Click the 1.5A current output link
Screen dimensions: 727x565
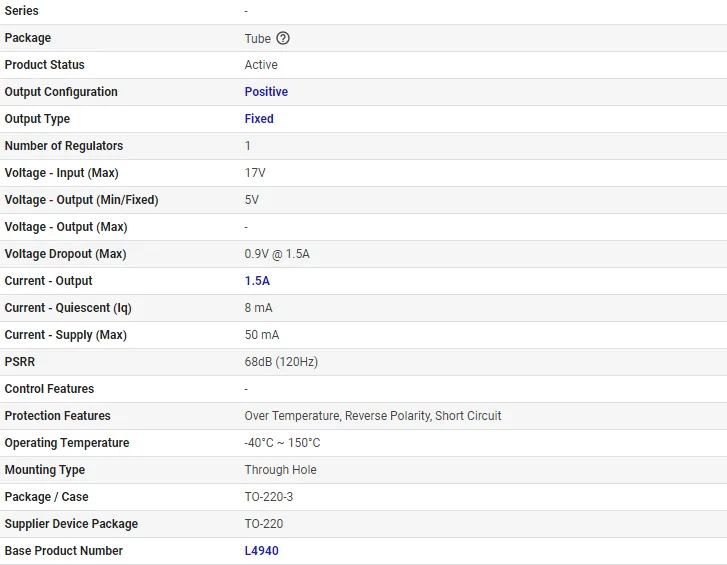click(x=257, y=281)
